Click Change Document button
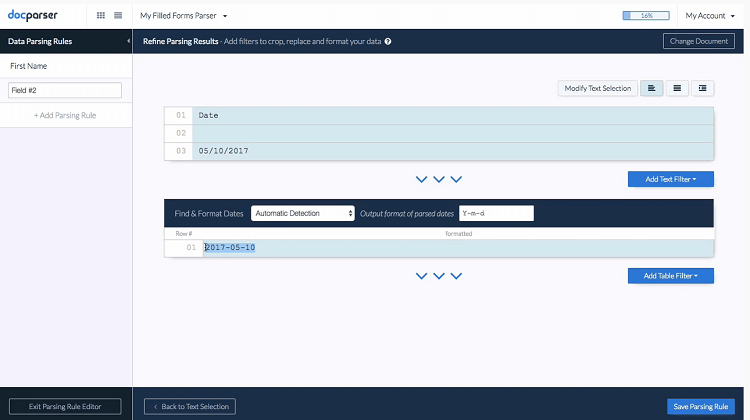Screen dimensions: 750x420 point(699,41)
